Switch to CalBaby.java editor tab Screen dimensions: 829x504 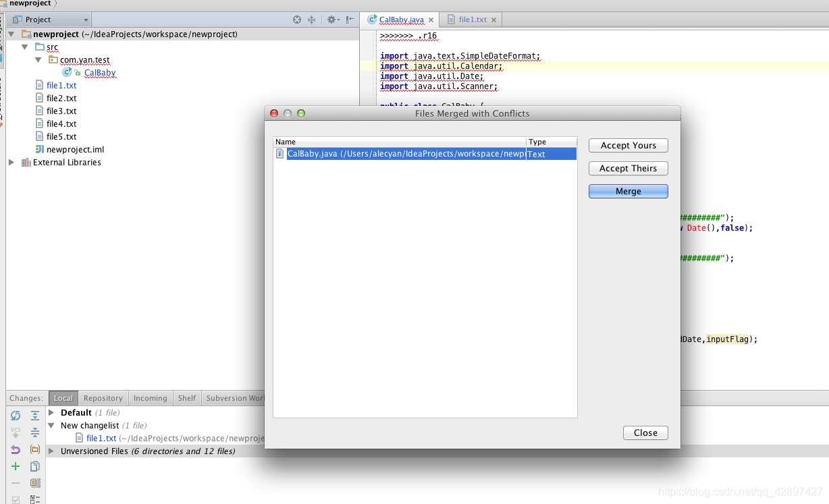pyautogui.click(x=402, y=20)
